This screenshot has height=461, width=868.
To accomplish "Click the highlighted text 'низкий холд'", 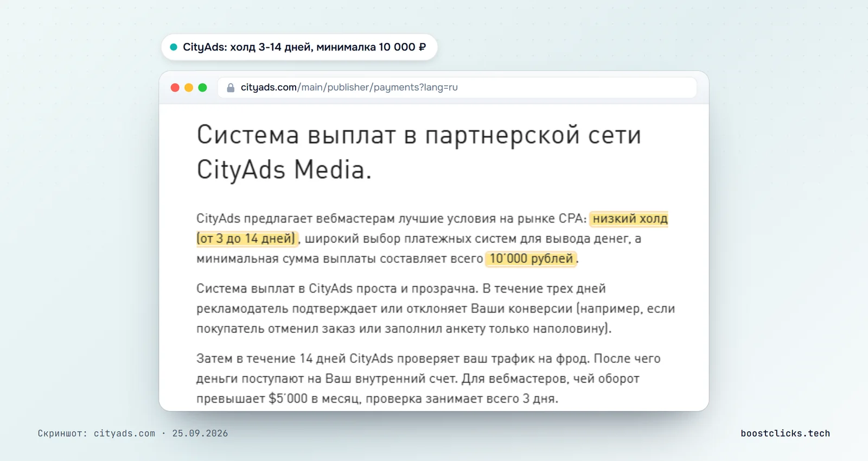I will tap(629, 218).
